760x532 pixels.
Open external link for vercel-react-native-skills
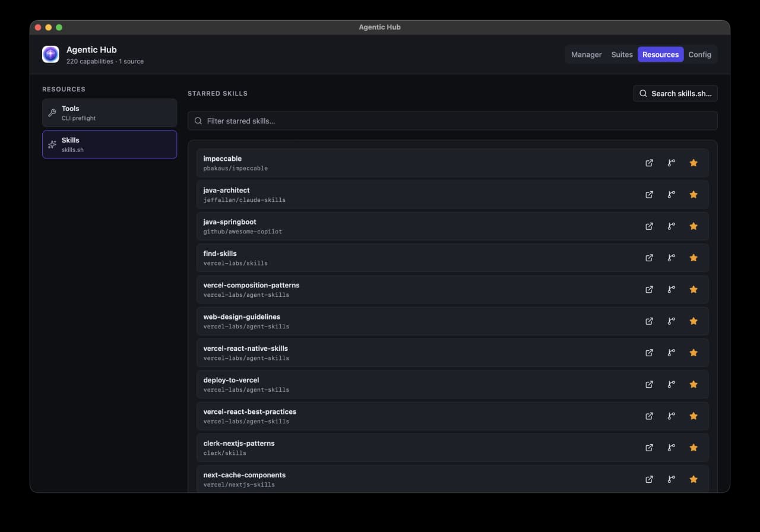tap(649, 353)
